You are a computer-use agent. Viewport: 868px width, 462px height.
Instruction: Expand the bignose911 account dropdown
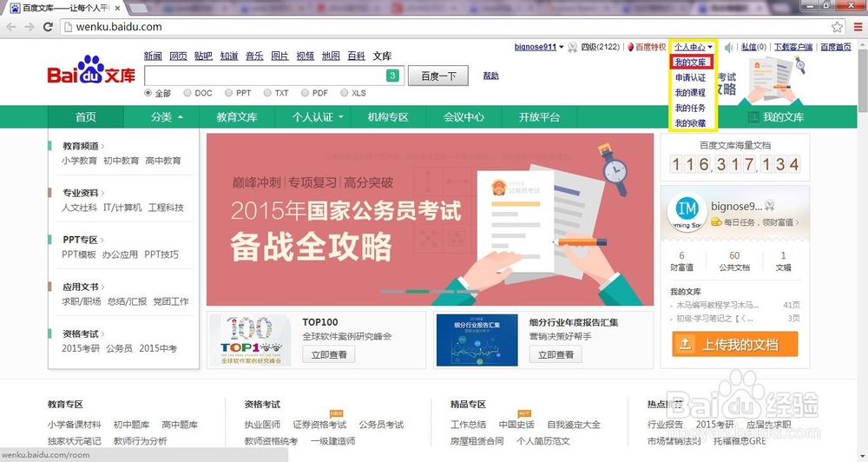coord(562,47)
